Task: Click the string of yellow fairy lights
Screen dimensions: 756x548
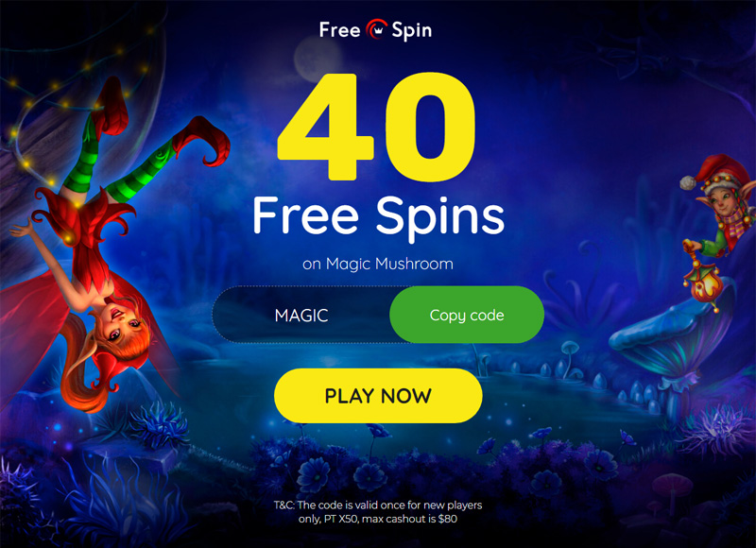Action: point(73,96)
